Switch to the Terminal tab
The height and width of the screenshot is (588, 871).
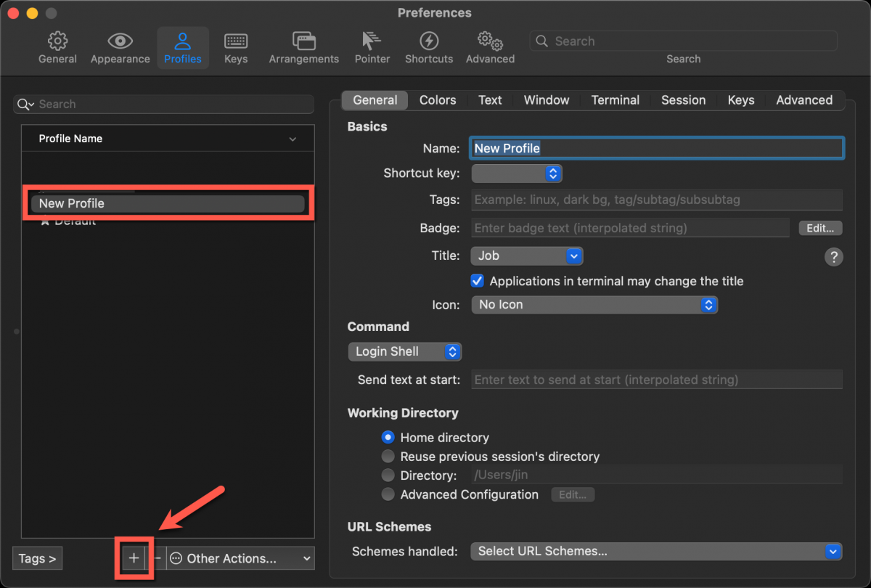tap(616, 100)
